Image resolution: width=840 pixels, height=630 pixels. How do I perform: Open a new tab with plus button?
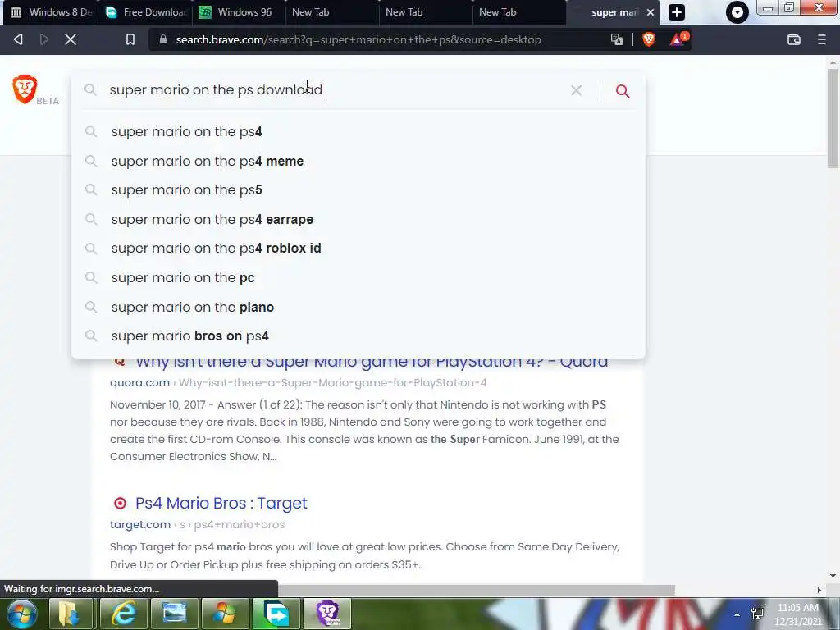pos(677,12)
